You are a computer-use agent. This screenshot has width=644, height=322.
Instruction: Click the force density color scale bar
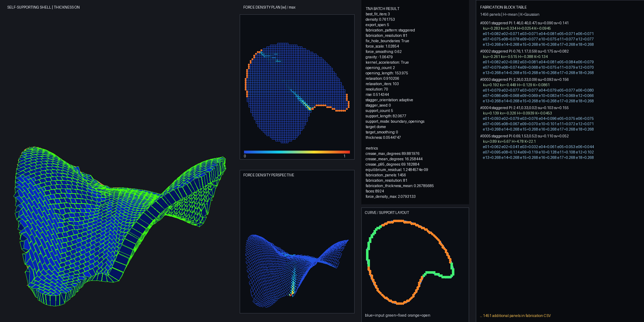point(297,152)
